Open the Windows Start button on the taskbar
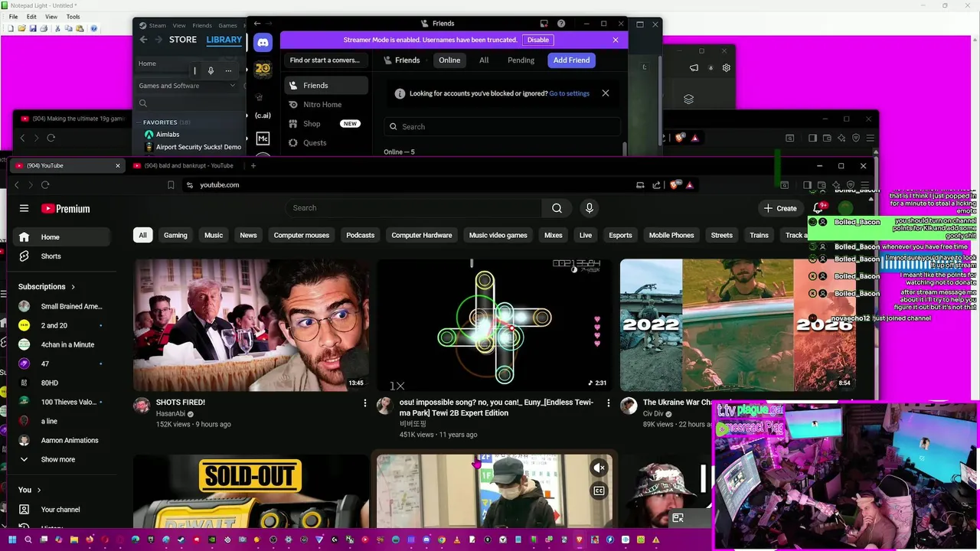Screen dimensions: 980x551 pos(11,540)
